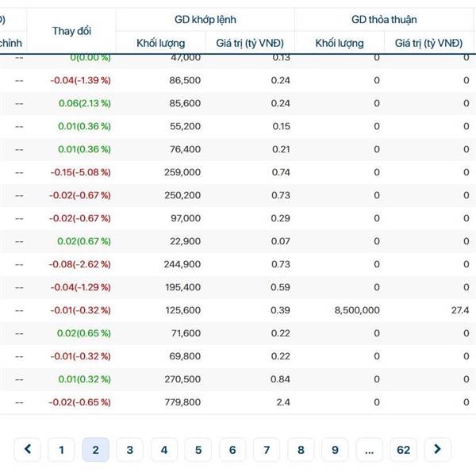Load page 8 of table
The image size is (476, 476).
pyautogui.click(x=301, y=450)
